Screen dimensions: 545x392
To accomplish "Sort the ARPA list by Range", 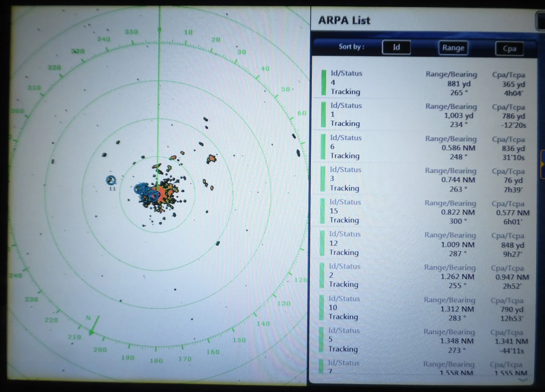I will pos(453,48).
